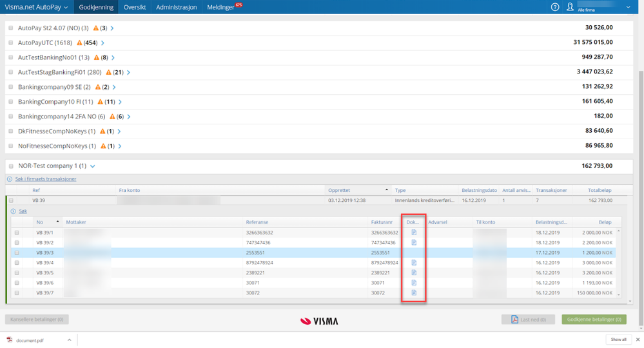Tick checkbox for AutoPay St2 4.07 (NO)

[x=11, y=28]
